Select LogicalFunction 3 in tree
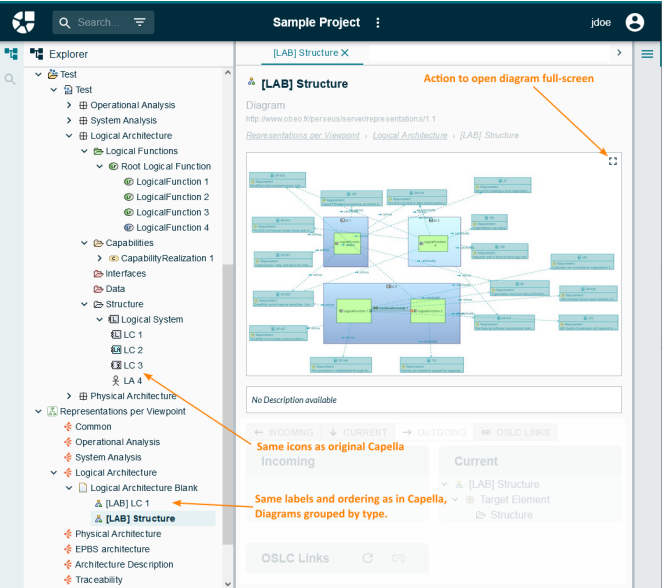Viewport: 665px width, 588px height. (172, 212)
